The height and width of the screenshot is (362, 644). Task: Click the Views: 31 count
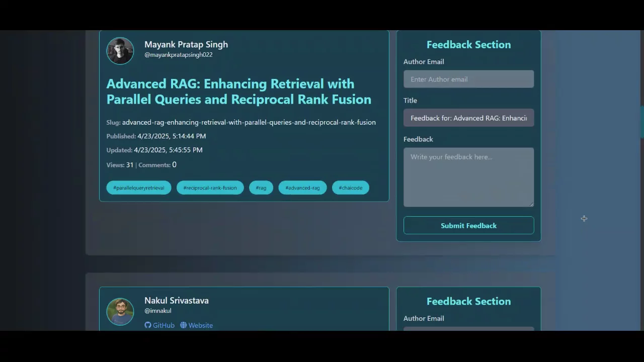120,165
